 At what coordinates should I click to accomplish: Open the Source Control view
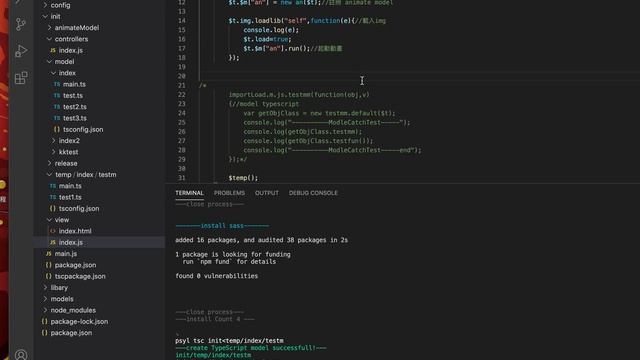click(x=21, y=24)
